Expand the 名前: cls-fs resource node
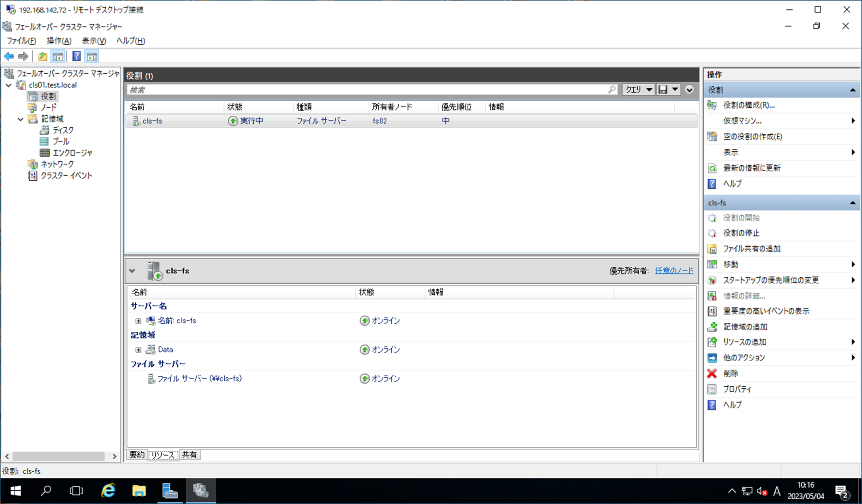 (138, 321)
